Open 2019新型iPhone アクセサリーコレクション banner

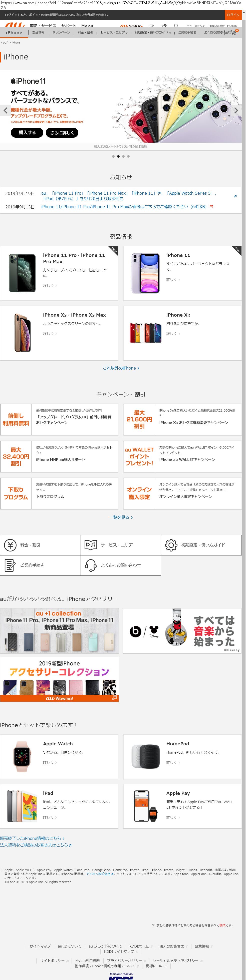click(59, 679)
